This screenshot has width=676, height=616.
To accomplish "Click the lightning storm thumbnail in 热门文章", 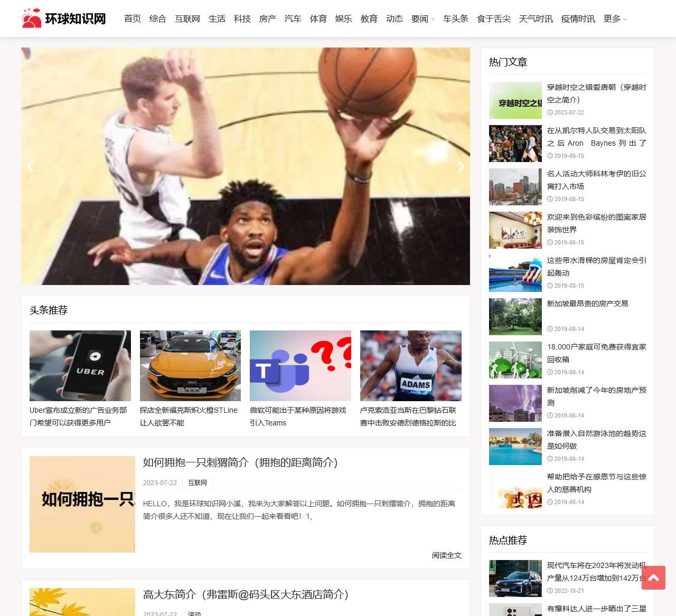I will pos(515,403).
